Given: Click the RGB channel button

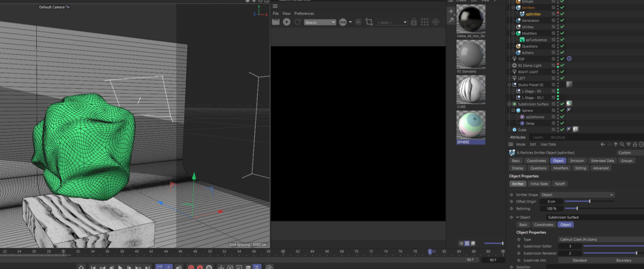Looking at the screenshot, I should tap(343, 22).
